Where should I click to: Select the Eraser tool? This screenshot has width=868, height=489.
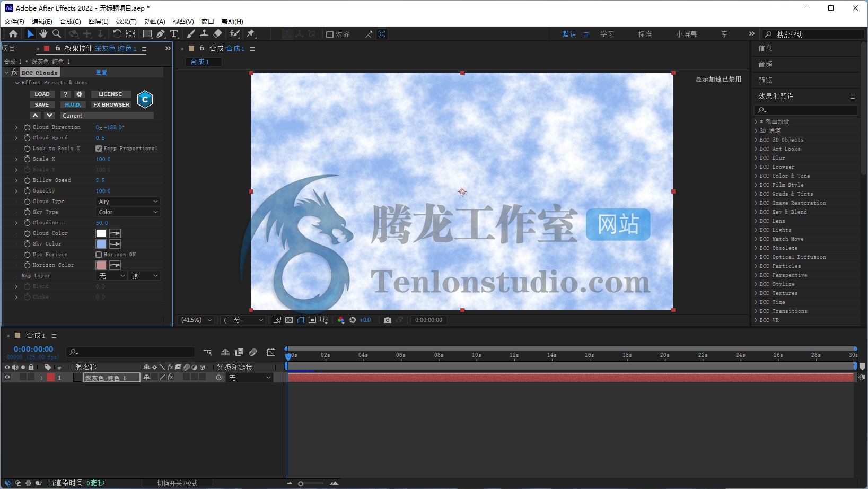(217, 34)
